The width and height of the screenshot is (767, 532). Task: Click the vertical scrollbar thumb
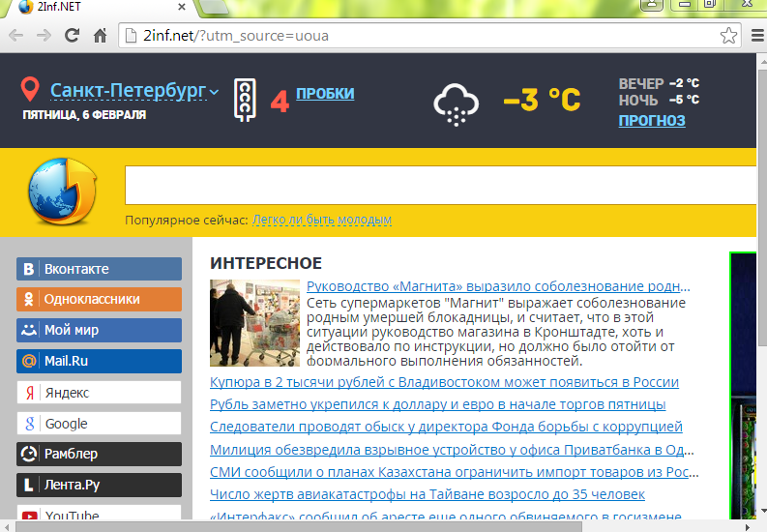click(x=762, y=208)
